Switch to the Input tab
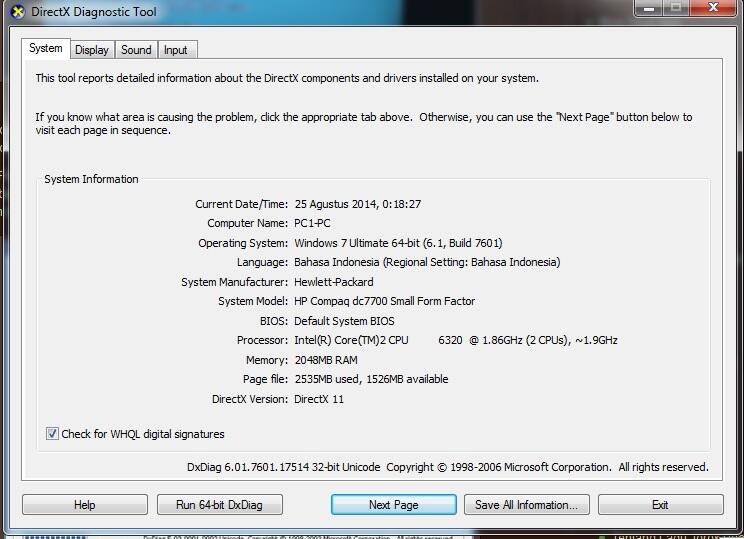744x539 pixels. [176, 50]
